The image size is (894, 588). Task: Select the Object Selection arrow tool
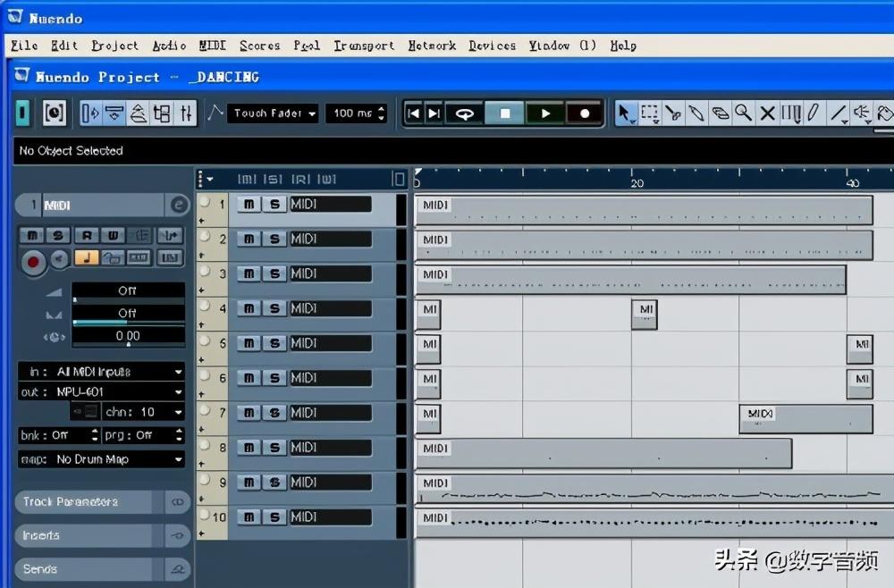tap(626, 113)
